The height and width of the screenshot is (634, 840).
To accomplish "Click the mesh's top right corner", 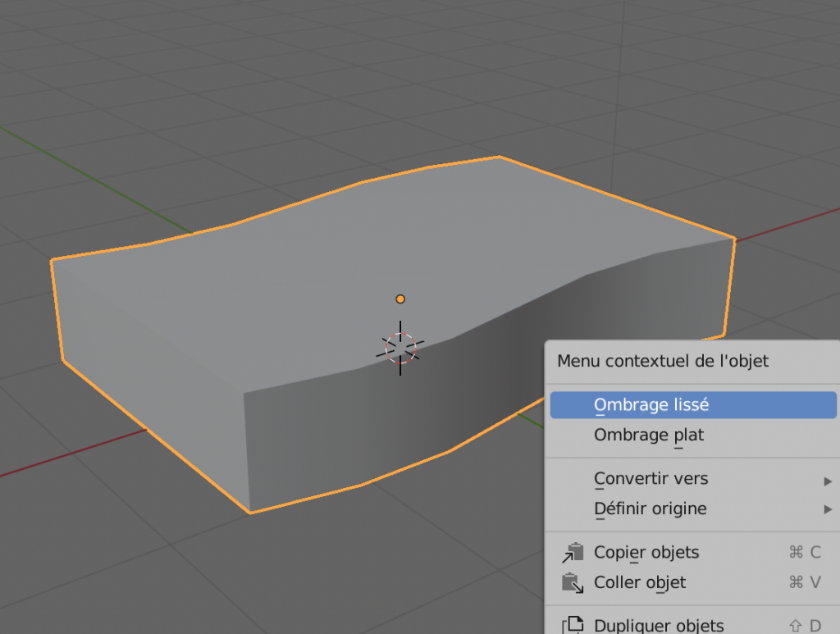I will (x=733, y=239).
